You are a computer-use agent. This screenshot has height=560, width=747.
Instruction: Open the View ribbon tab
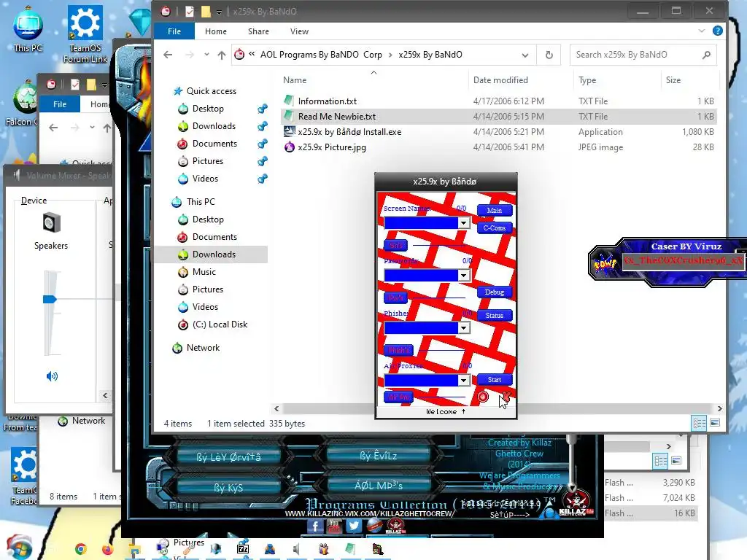pyautogui.click(x=299, y=31)
